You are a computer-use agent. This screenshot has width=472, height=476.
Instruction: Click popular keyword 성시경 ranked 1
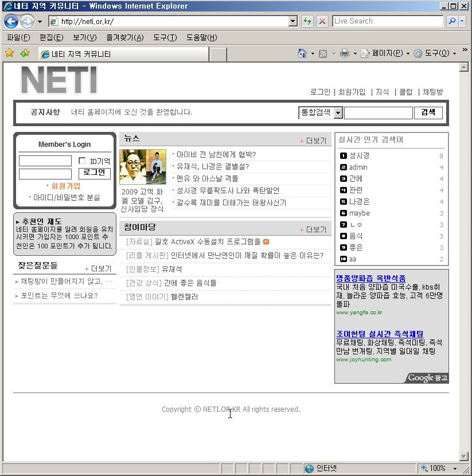[360, 156]
